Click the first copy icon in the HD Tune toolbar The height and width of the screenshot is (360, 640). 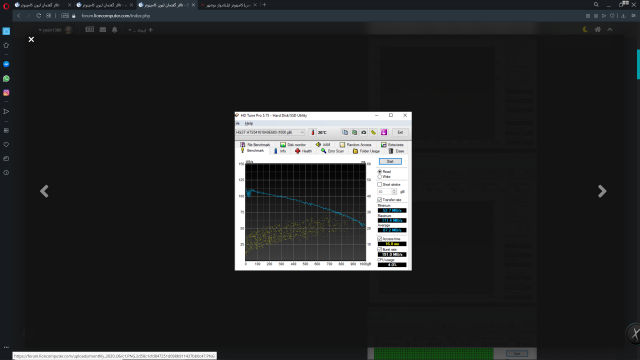(x=345, y=132)
